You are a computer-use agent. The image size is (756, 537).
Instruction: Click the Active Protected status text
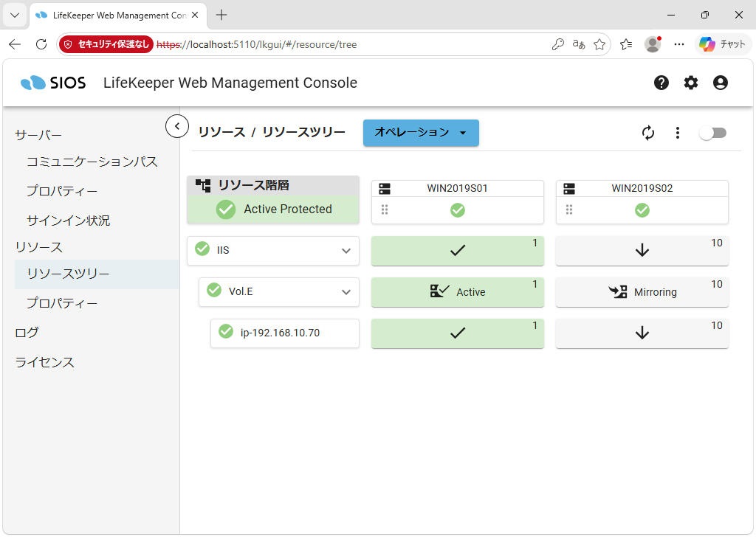click(x=288, y=209)
